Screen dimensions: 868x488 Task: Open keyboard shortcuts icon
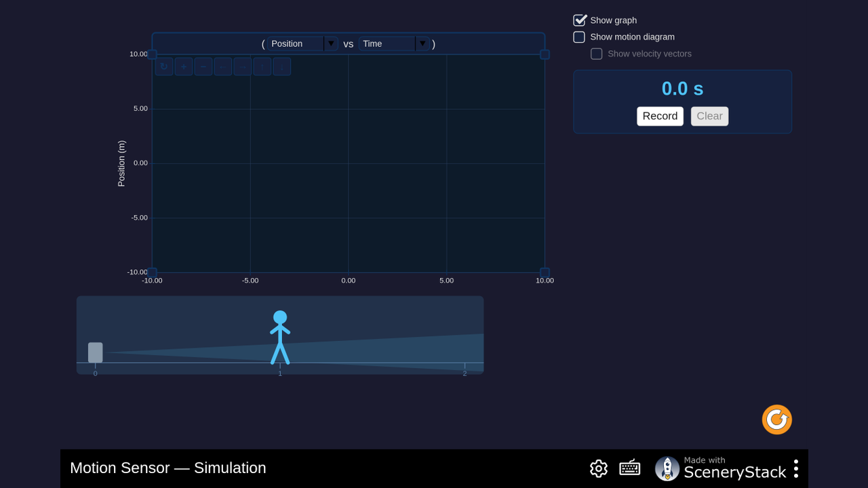tap(630, 468)
